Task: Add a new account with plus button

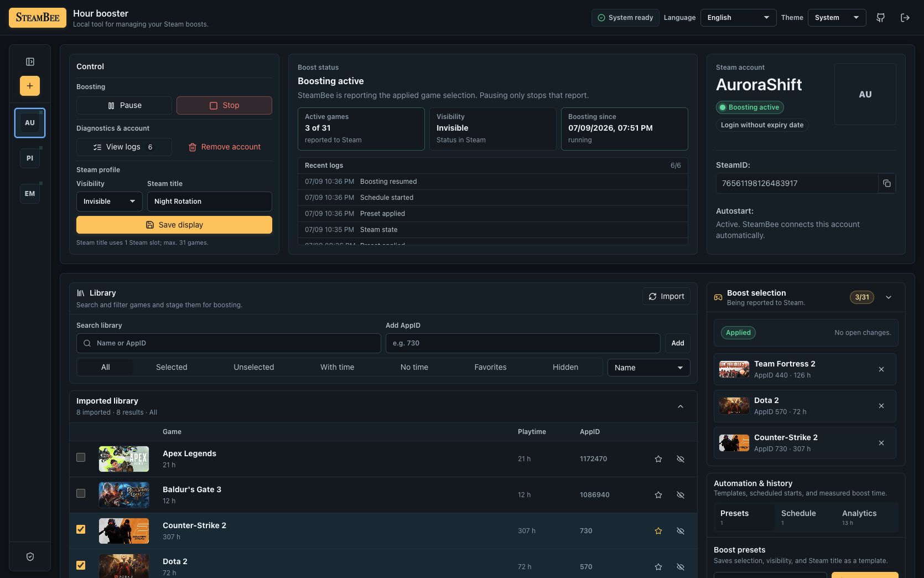Action: (30, 86)
